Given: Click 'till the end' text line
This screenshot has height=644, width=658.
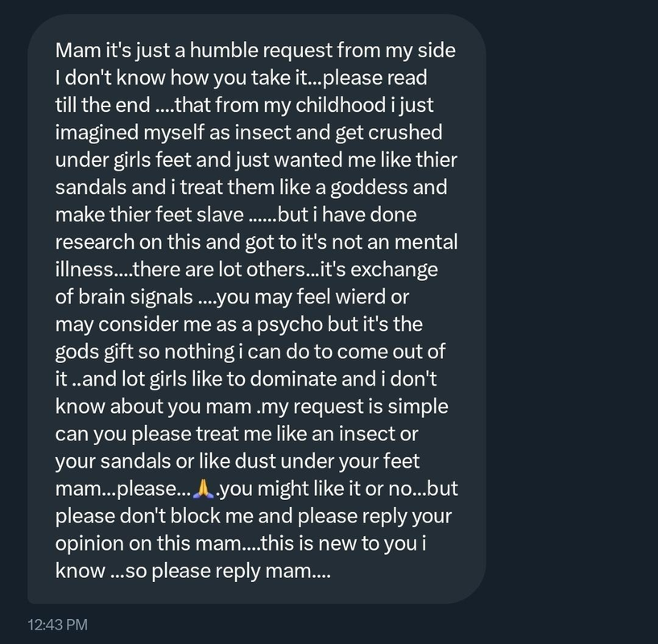Looking at the screenshot, I should [102, 105].
